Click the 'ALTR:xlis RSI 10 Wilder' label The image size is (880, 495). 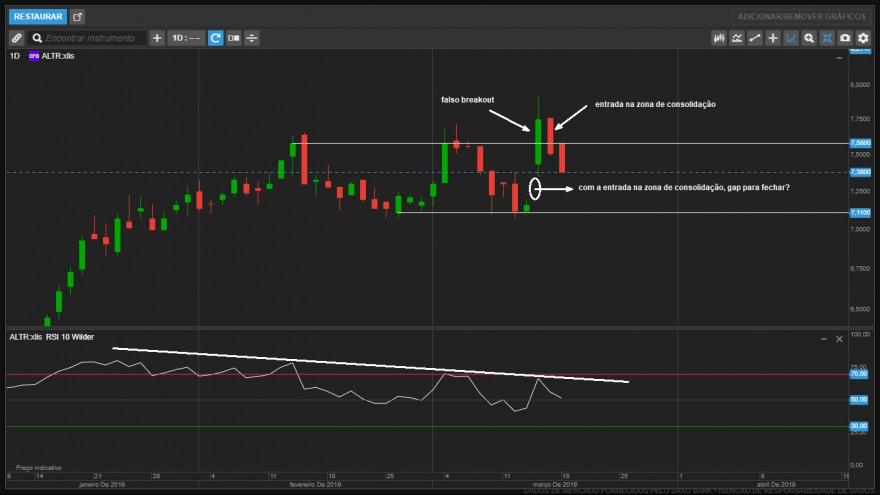[x=52, y=337]
